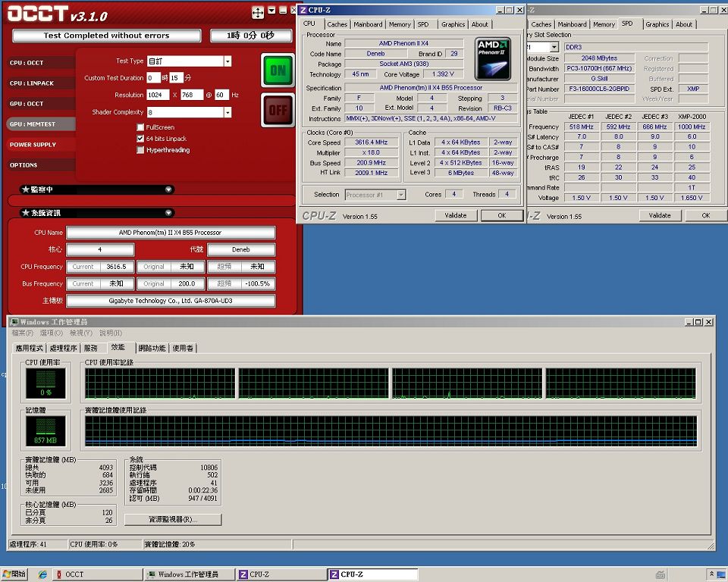Screen dimensions: 728x582
Task: Open the memory slot selection dropdown
Action: click(x=554, y=47)
